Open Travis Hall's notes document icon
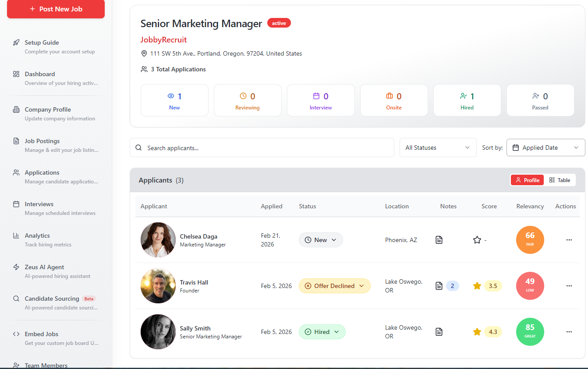 pos(439,286)
